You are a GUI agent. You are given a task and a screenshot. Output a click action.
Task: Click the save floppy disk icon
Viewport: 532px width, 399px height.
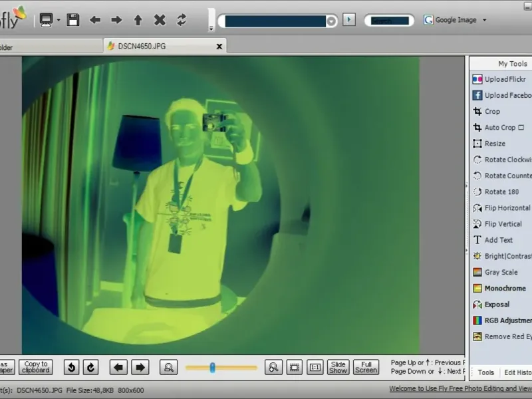pos(73,20)
